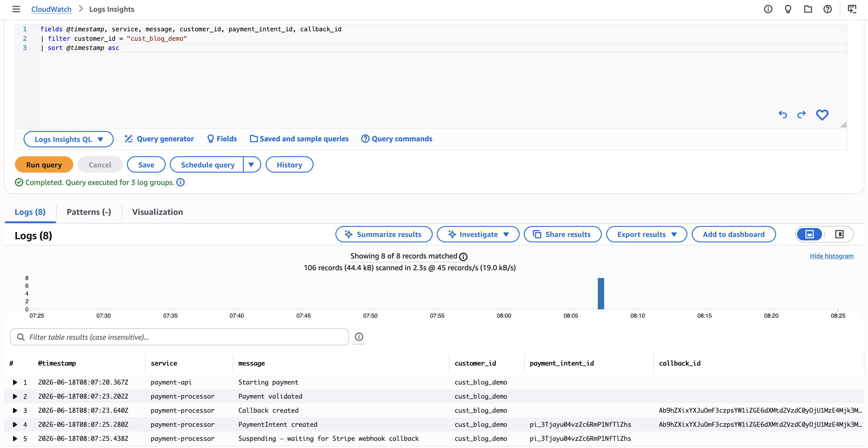The height and width of the screenshot is (448, 868).
Task: Open the Export results dropdown
Action: [x=646, y=234]
